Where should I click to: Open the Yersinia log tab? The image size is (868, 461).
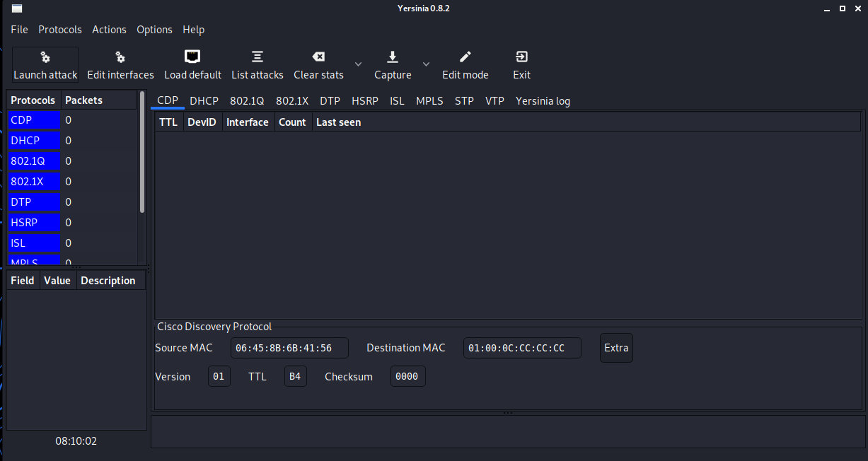(x=543, y=100)
